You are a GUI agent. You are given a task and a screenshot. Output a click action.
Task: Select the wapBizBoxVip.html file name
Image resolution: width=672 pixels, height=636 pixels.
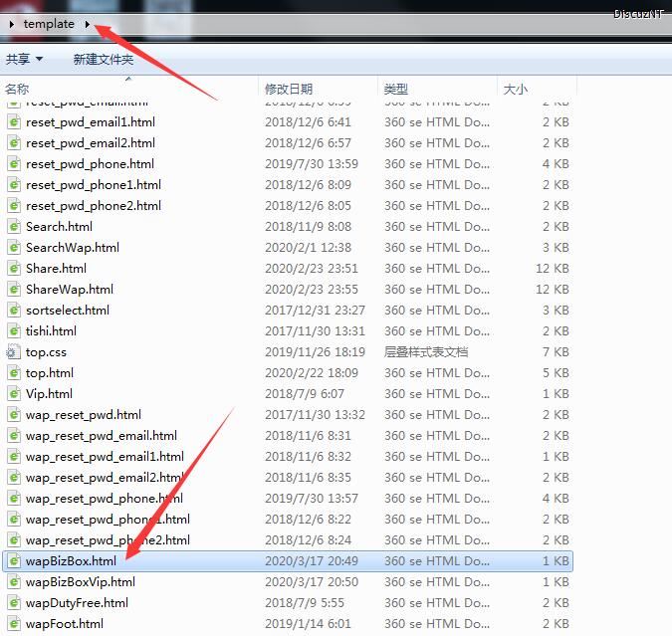tap(80, 582)
